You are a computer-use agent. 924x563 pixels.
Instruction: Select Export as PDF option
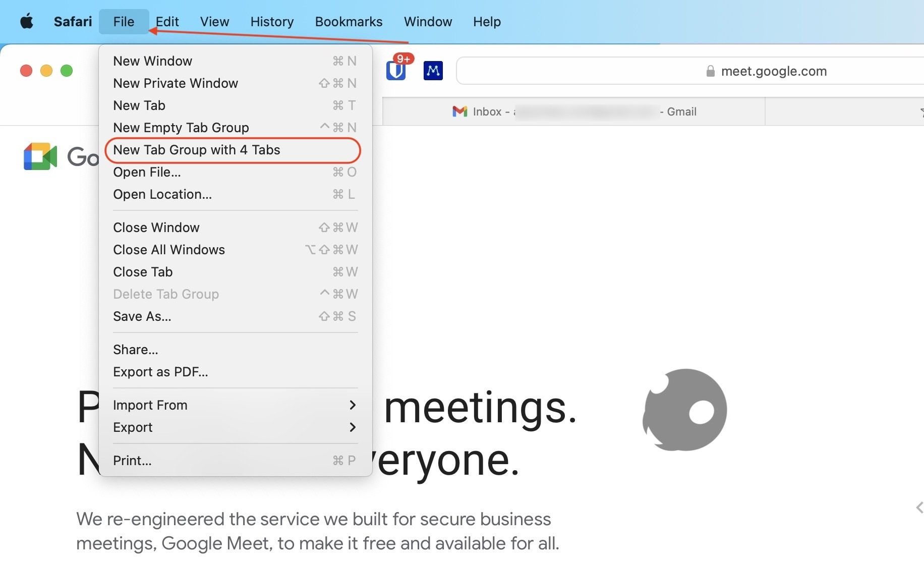[160, 372]
